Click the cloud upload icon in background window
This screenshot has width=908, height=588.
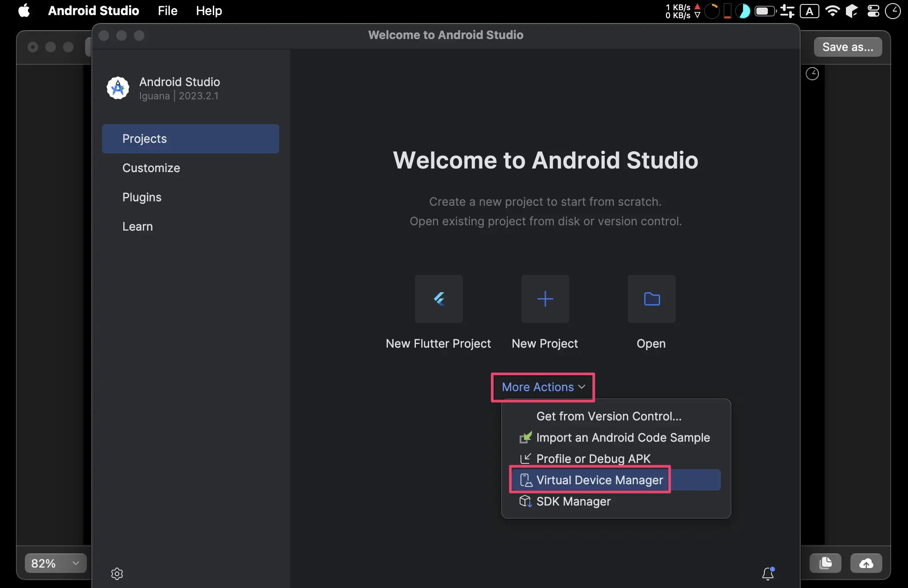click(866, 563)
